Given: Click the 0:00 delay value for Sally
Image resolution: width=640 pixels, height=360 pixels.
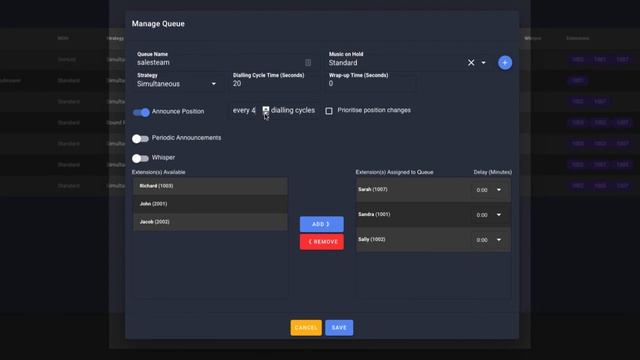Looking at the screenshot, I should click(x=482, y=240).
